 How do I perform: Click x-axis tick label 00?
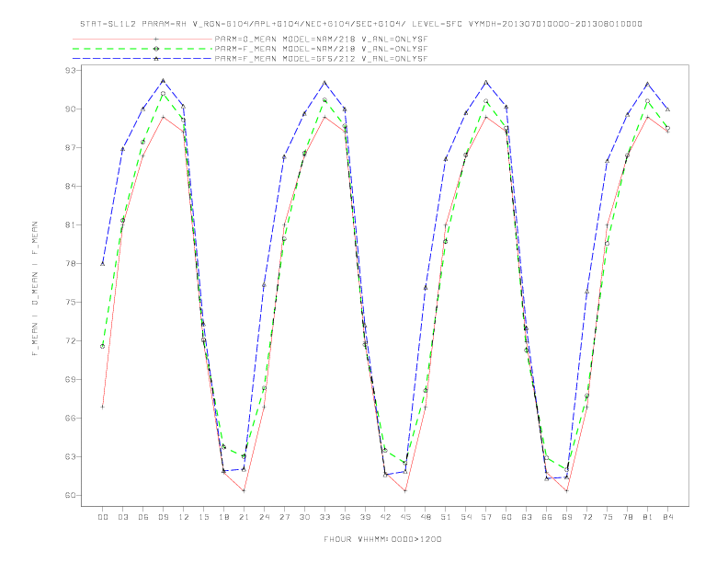(x=103, y=517)
